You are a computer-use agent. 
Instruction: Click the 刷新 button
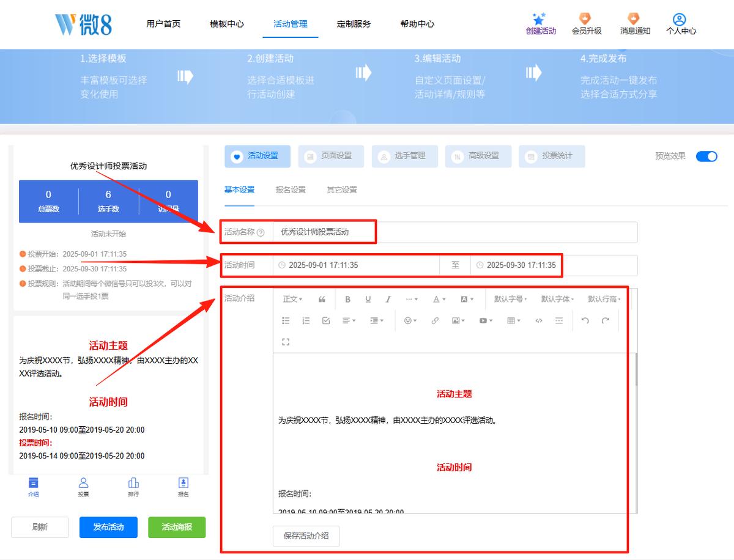point(40,527)
